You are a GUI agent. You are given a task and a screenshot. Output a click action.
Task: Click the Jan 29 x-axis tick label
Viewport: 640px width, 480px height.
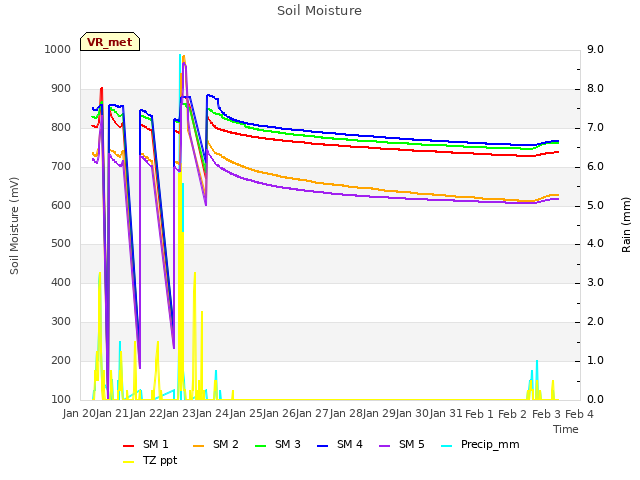pyautogui.click(x=379, y=414)
